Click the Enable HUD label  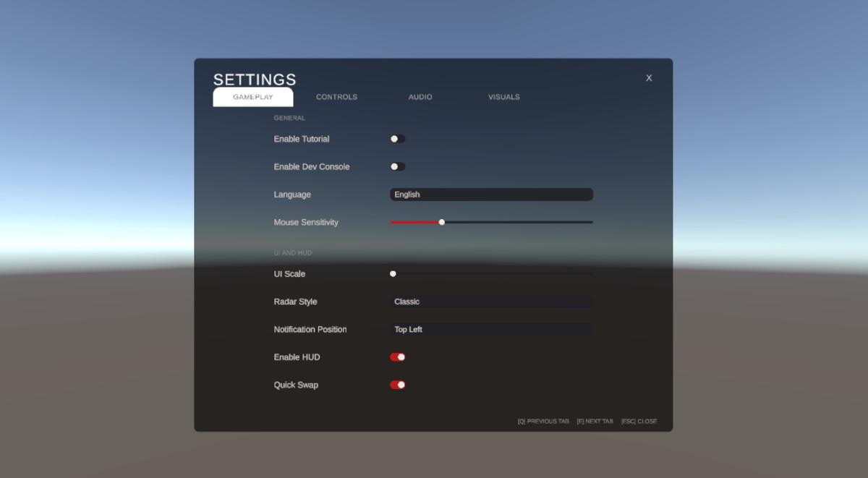coord(297,357)
